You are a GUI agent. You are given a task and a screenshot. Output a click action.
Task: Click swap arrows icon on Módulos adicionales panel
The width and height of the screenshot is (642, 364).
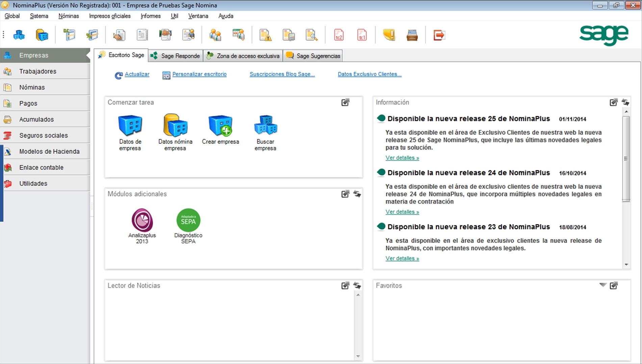pyautogui.click(x=357, y=194)
